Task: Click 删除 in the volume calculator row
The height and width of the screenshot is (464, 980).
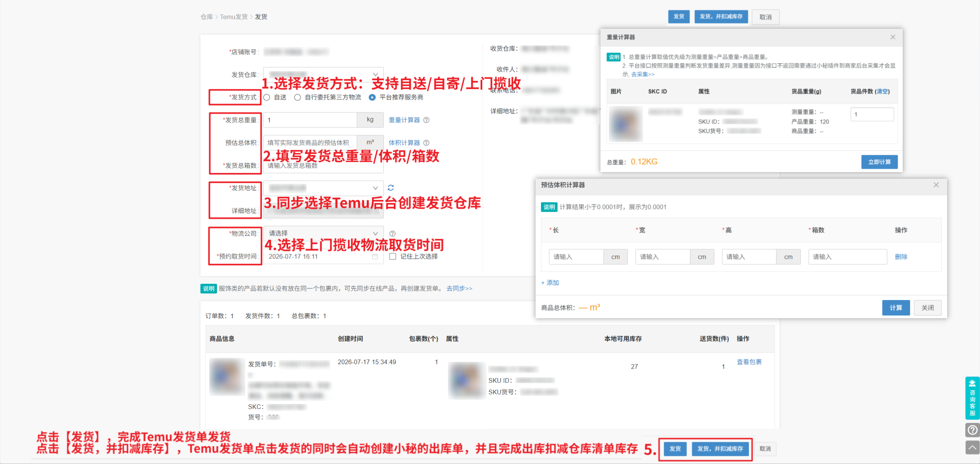Action: (901, 257)
